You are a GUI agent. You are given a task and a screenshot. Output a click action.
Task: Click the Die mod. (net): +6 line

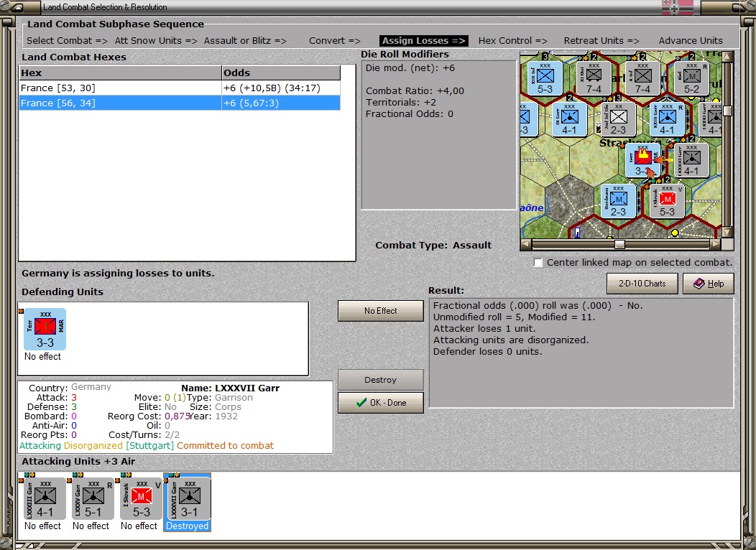tap(410, 68)
